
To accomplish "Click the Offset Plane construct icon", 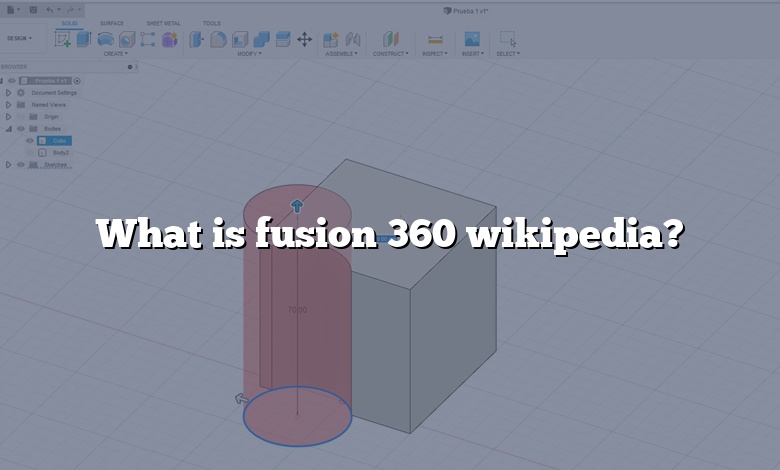I will point(391,39).
